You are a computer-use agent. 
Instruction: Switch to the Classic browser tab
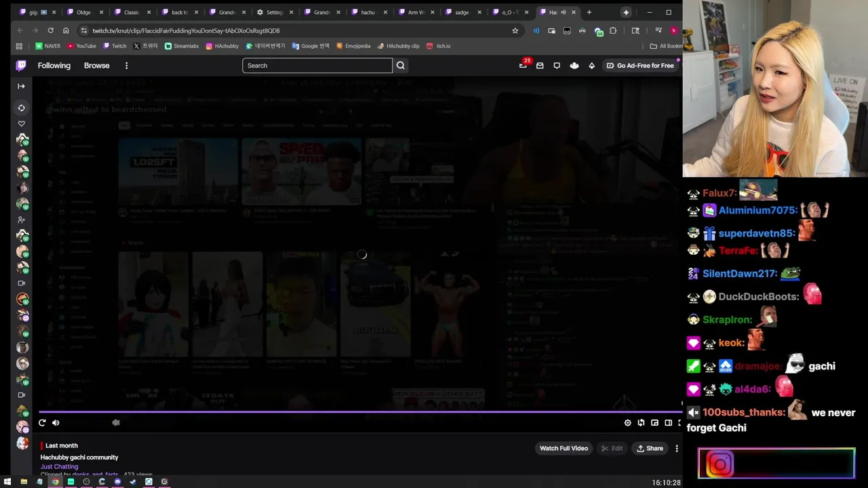(x=131, y=12)
